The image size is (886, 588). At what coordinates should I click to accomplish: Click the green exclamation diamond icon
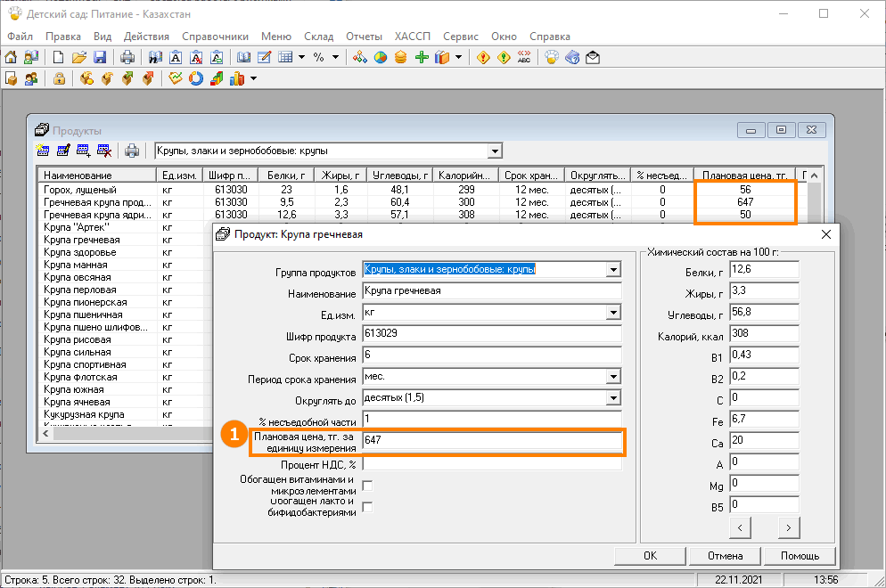504,57
